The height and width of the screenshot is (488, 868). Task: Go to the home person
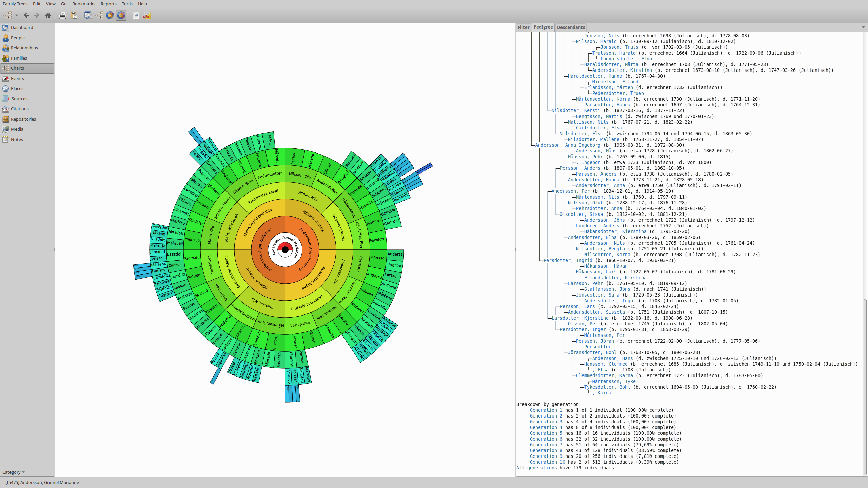pyautogui.click(x=48, y=15)
